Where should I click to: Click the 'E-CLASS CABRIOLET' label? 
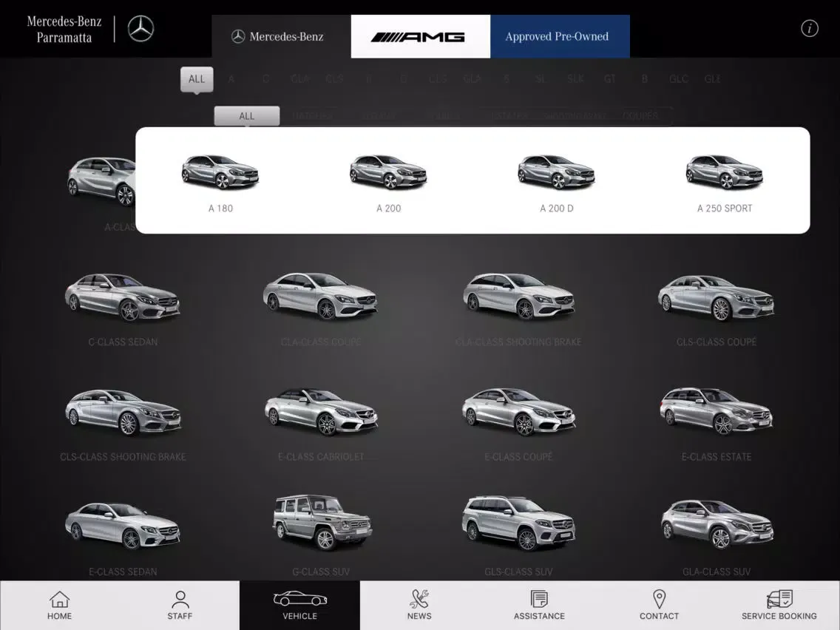(321, 457)
